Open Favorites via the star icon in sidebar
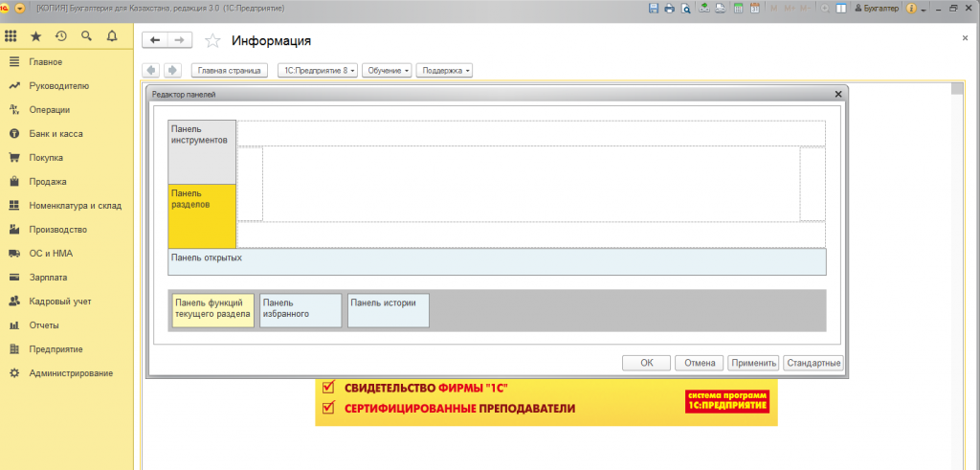 pos(35,36)
